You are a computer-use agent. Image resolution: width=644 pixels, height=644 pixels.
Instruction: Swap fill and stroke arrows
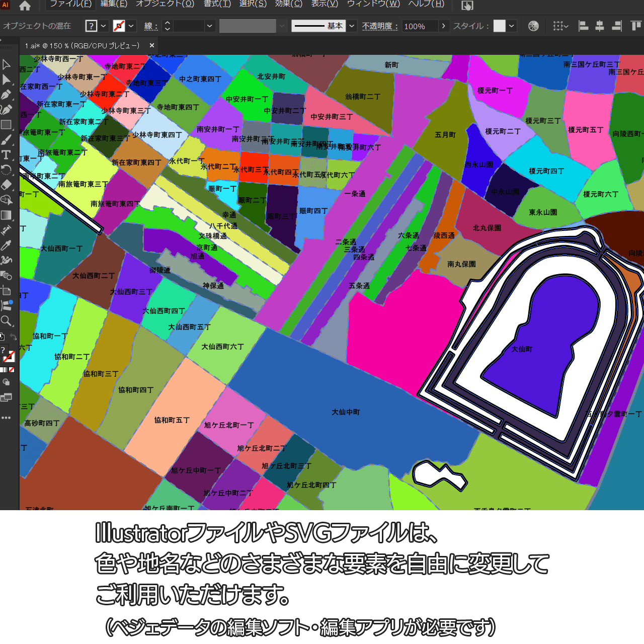tap(14, 337)
